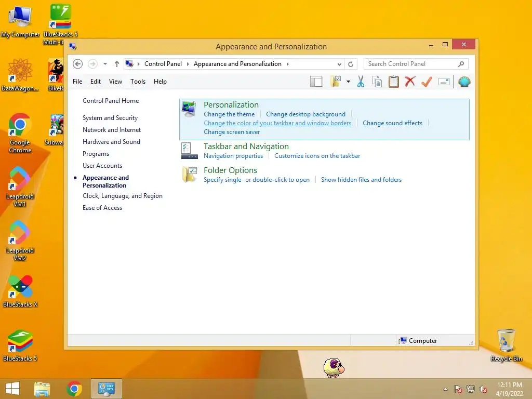
Task: Click Change desktop background
Action: tap(305, 114)
